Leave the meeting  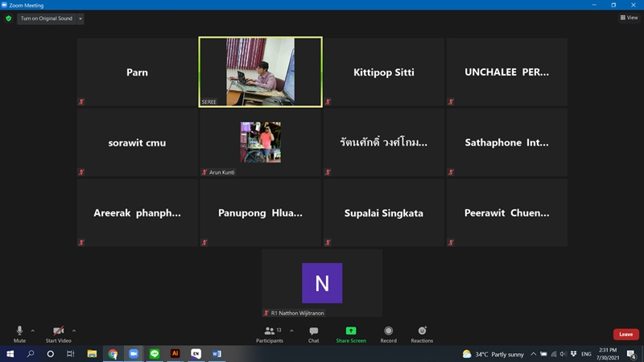(625, 334)
